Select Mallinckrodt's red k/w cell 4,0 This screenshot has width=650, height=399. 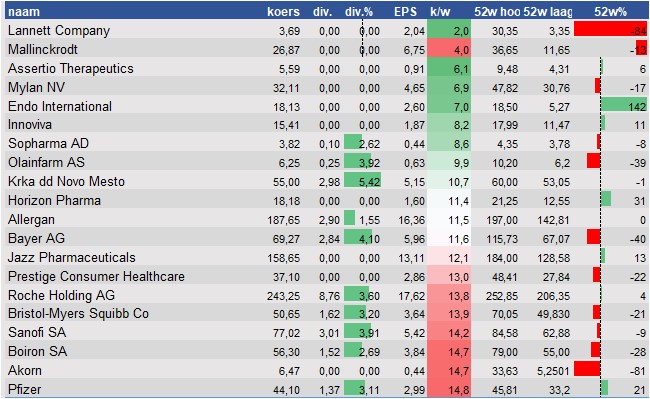[449, 50]
